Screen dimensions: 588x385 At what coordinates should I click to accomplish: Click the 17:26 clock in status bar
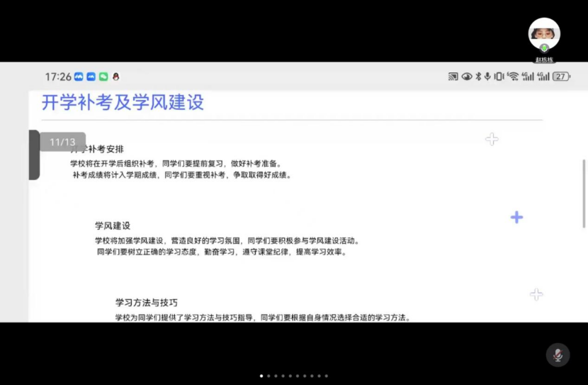(x=58, y=77)
